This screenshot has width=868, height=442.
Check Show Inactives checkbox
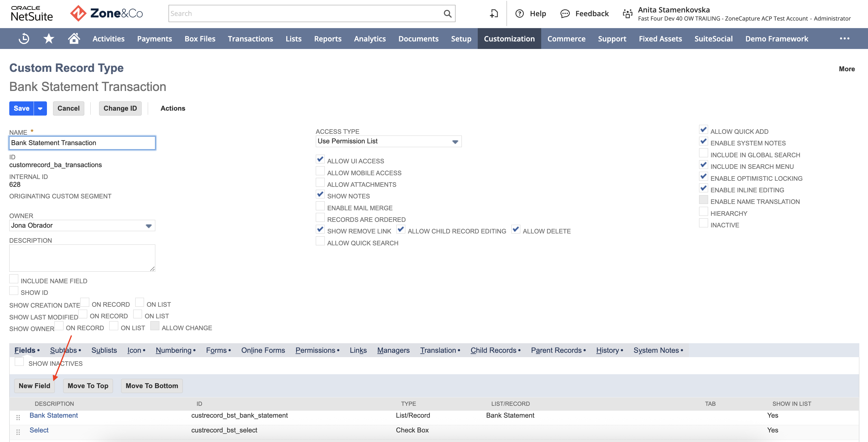tap(19, 362)
